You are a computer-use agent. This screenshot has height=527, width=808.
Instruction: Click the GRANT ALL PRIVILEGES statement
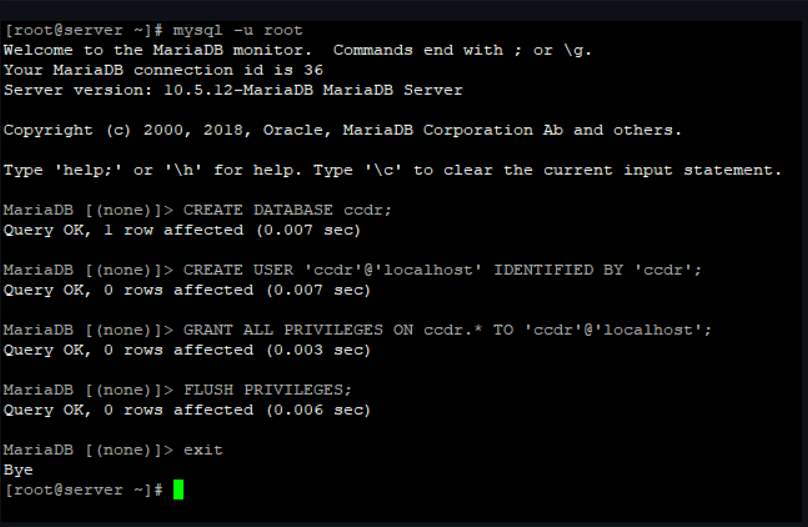[447, 330]
